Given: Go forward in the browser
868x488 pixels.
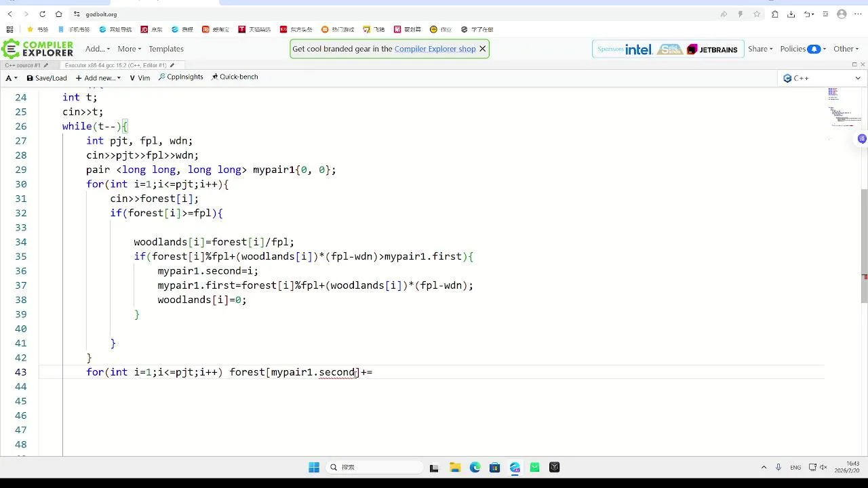Looking at the screenshot, I should pos(26,14).
